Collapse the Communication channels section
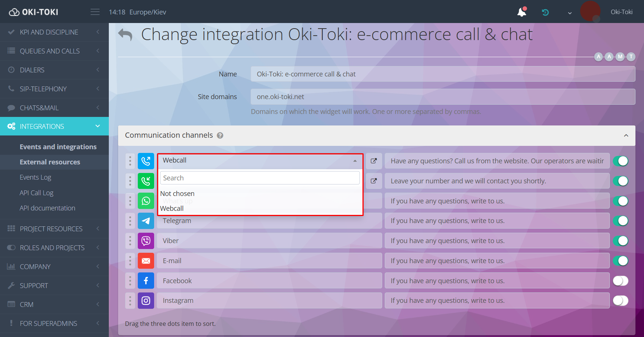Viewport: 644px width, 337px height. click(625, 135)
